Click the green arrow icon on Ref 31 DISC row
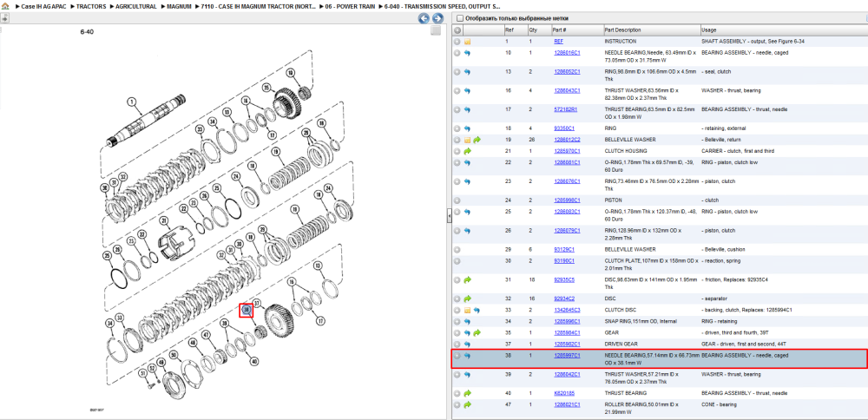Screen dimensions: 868x420 click(467, 279)
